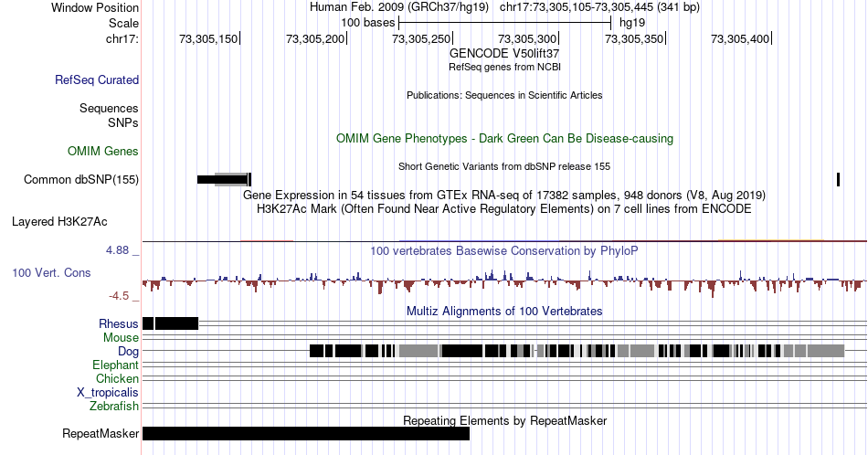The image size is (868, 455).
Task: Click the RefSeq Curated track label
Action: (96, 79)
